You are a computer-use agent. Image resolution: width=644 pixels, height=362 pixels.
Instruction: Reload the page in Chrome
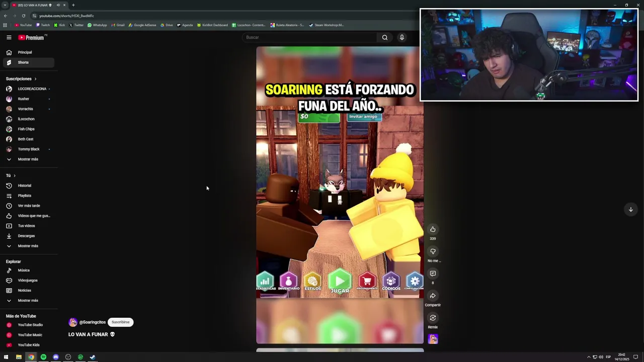pyautogui.click(x=23, y=16)
